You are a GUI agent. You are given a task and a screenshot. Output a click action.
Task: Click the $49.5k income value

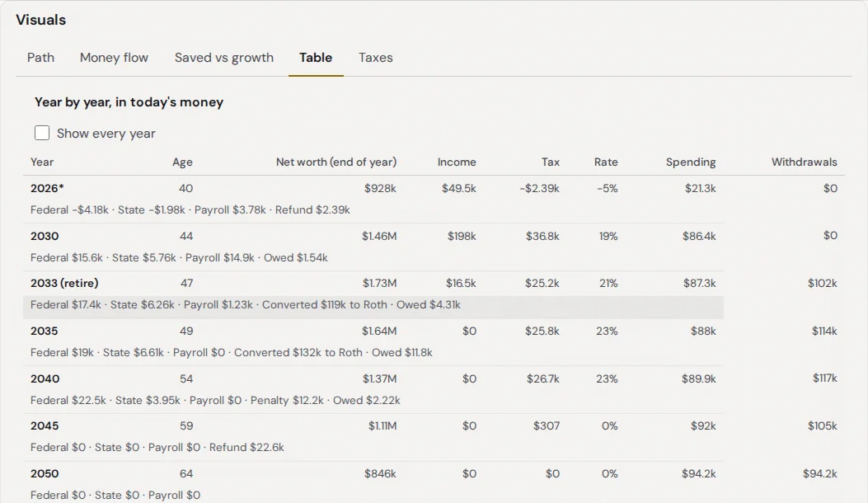[459, 188]
